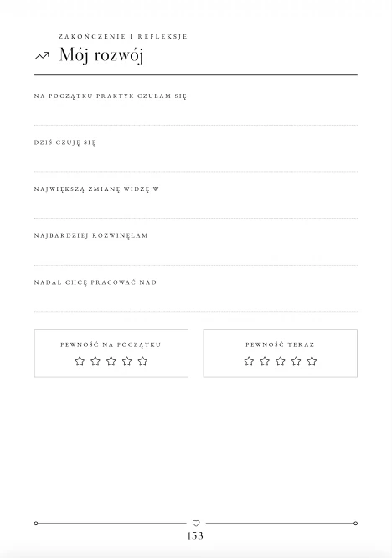Screen dimensions: 392x558
Task: Select the fifth star under Pewność na początku
Action: 142,361
